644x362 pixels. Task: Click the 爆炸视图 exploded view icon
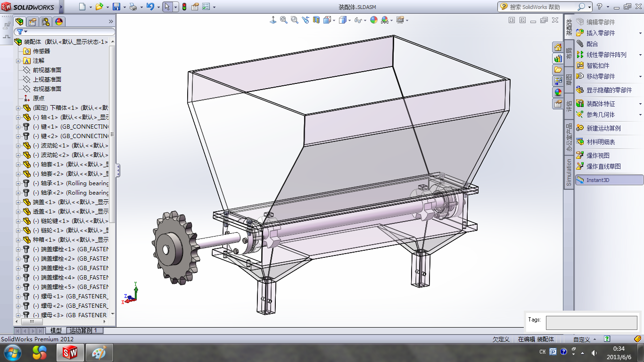tap(580, 155)
